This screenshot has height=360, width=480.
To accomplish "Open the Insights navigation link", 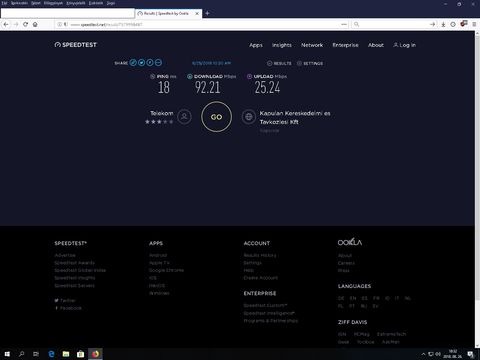I will (282, 45).
